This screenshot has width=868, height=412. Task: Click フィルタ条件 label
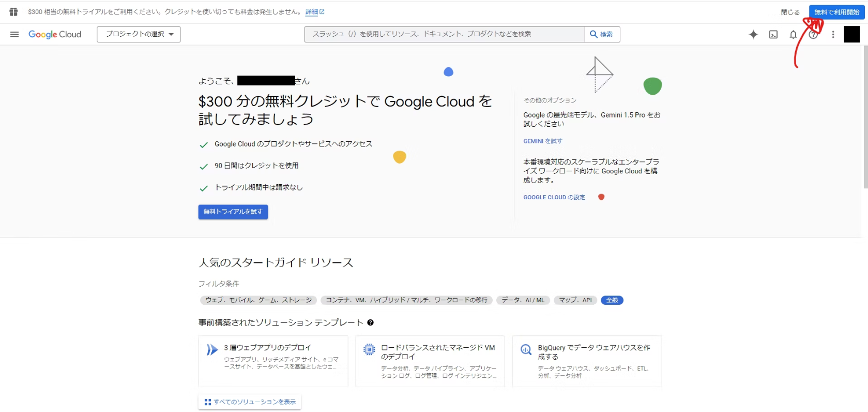(x=219, y=284)
